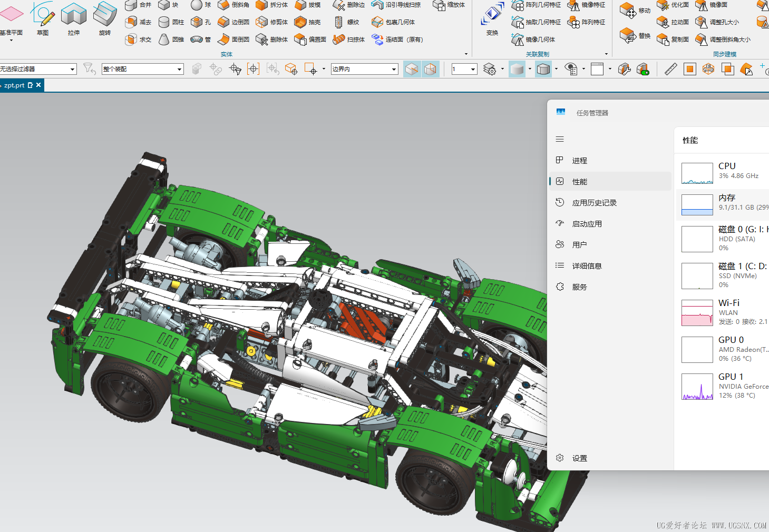Expand the 实体 group options arrow
769x532 pixels.
point(466,54)
